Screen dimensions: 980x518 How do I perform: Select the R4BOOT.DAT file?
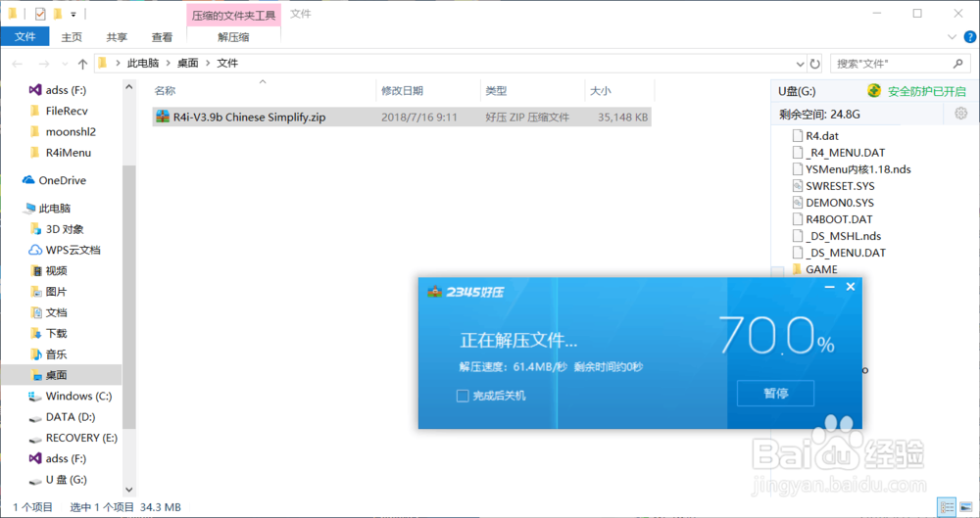click(x=839, y=219)
